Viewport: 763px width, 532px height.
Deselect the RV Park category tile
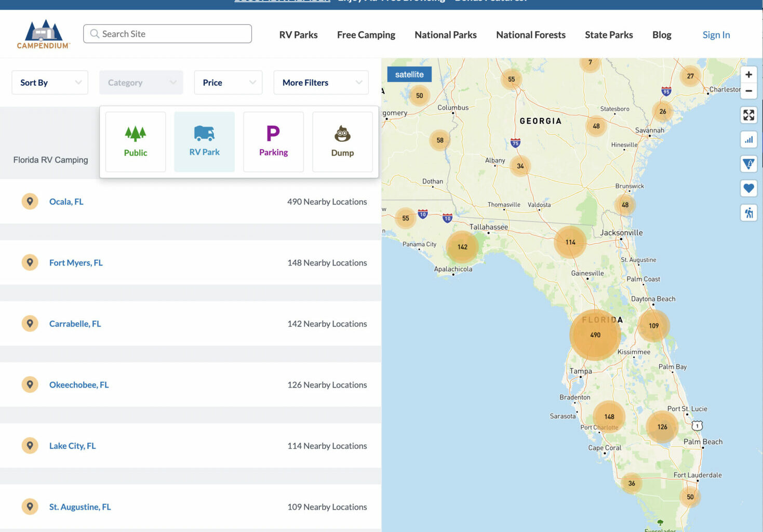click(204, 142)
